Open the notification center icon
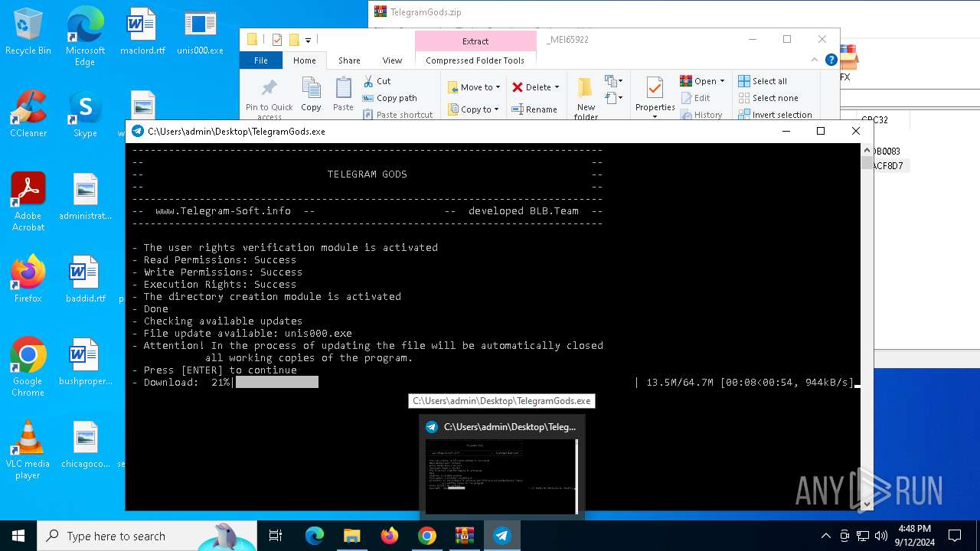Viewport: 980px width, 551px height. click(955, 536)
